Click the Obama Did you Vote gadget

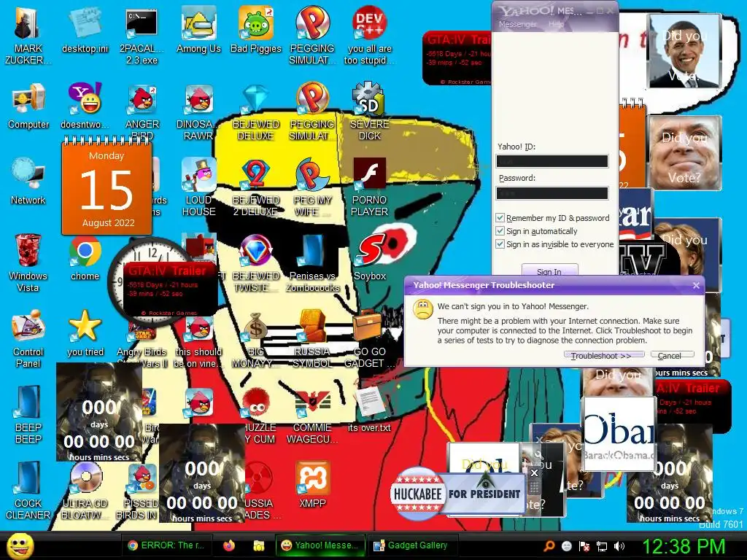(x=685, y=51)
